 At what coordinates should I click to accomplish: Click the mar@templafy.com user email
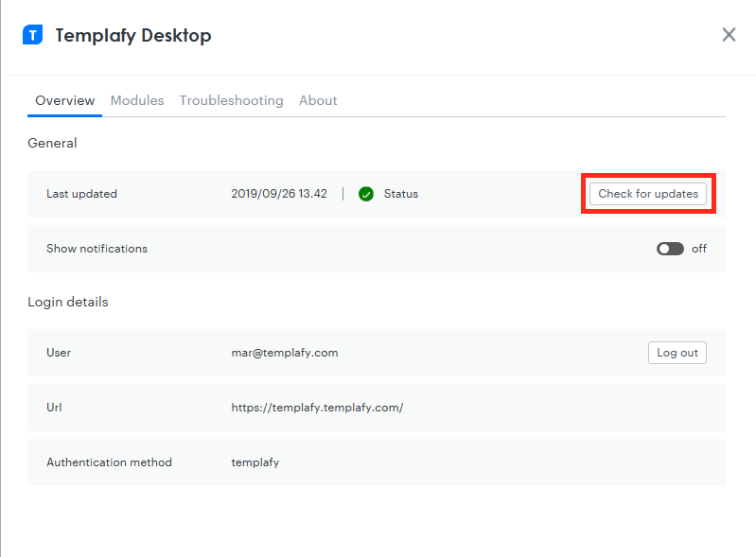point(285,353)
